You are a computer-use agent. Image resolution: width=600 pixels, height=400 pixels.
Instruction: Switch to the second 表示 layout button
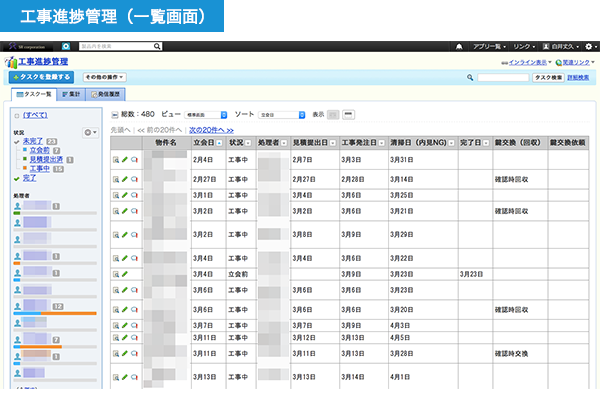click(348, 114)
